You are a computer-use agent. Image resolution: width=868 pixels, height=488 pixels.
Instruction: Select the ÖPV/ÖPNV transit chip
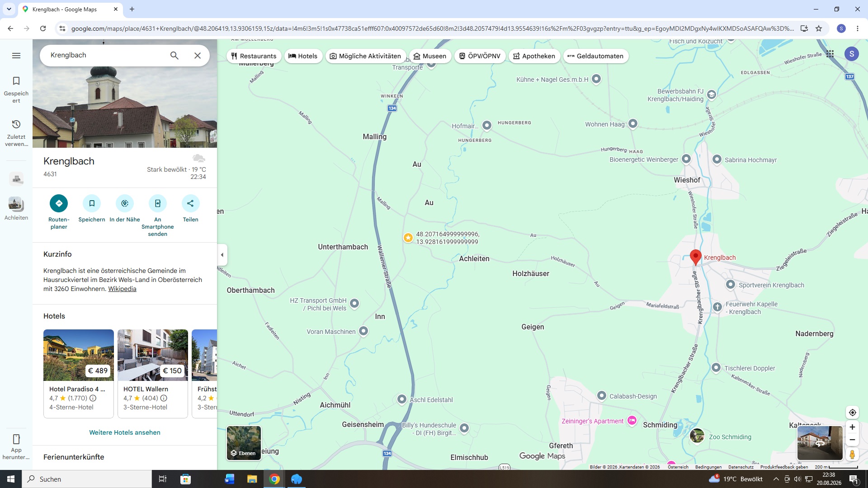(480, 56)
